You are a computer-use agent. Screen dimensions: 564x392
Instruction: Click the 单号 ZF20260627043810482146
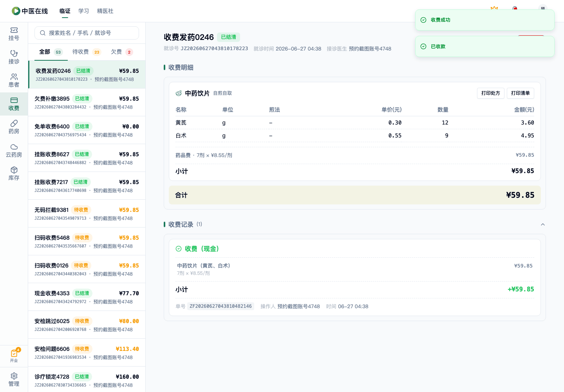(x=221, y=306)
